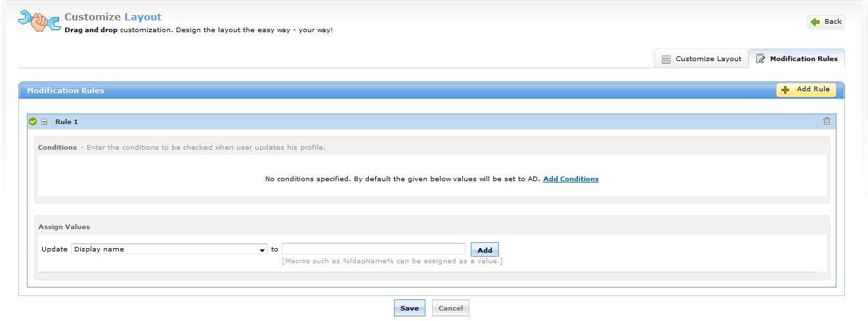The width and height of the screenshot is (868, 321).
Task: Cancel the changes with Cancel button
Action: click(450, 309)
